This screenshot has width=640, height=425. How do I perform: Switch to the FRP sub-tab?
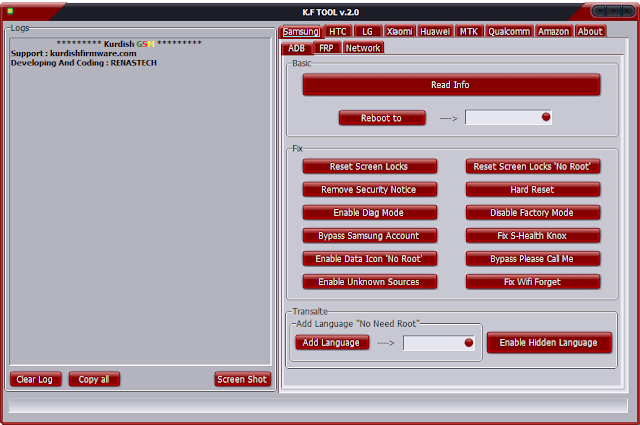click(326, 48)
